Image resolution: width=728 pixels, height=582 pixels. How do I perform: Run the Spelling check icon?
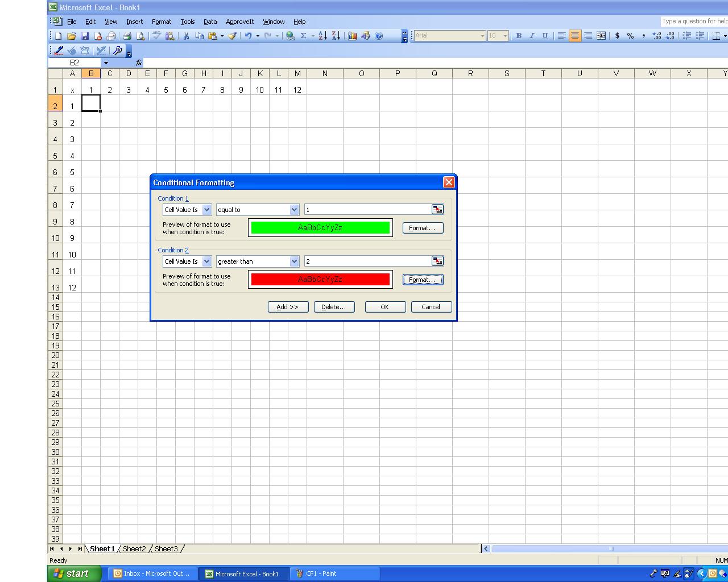(156, 36)
